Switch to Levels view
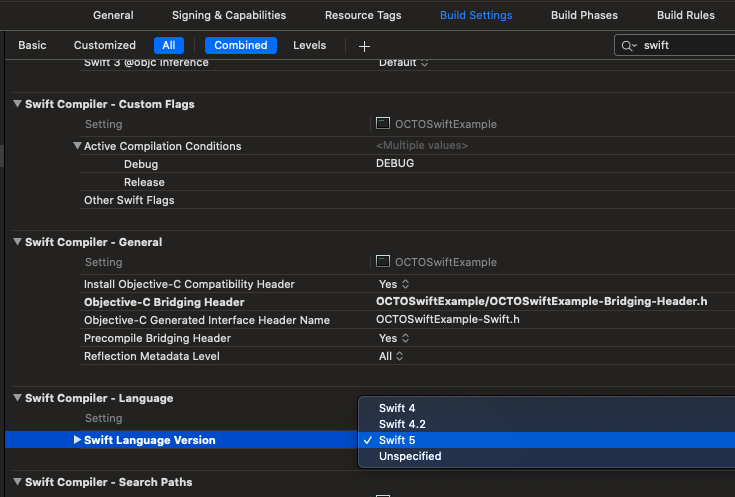Screen dimensions: 735x497 309,45
